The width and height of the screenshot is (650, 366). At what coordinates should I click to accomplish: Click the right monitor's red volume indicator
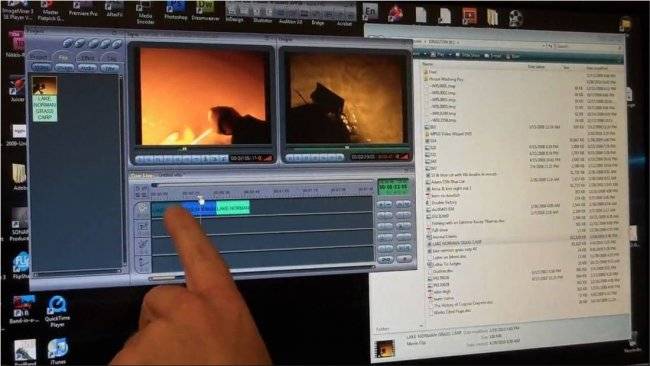point(404,157)
